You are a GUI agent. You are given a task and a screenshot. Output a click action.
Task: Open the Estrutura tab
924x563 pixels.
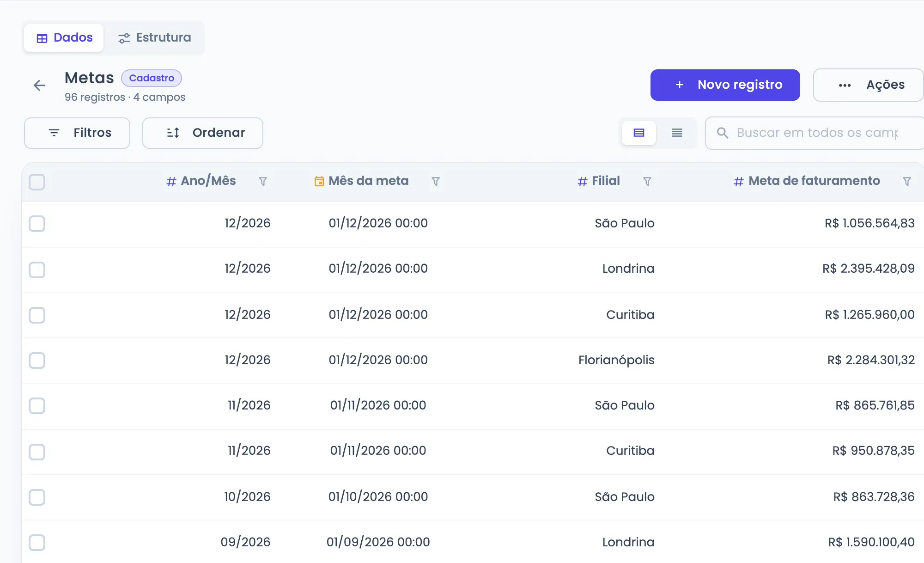click(154, 38)
